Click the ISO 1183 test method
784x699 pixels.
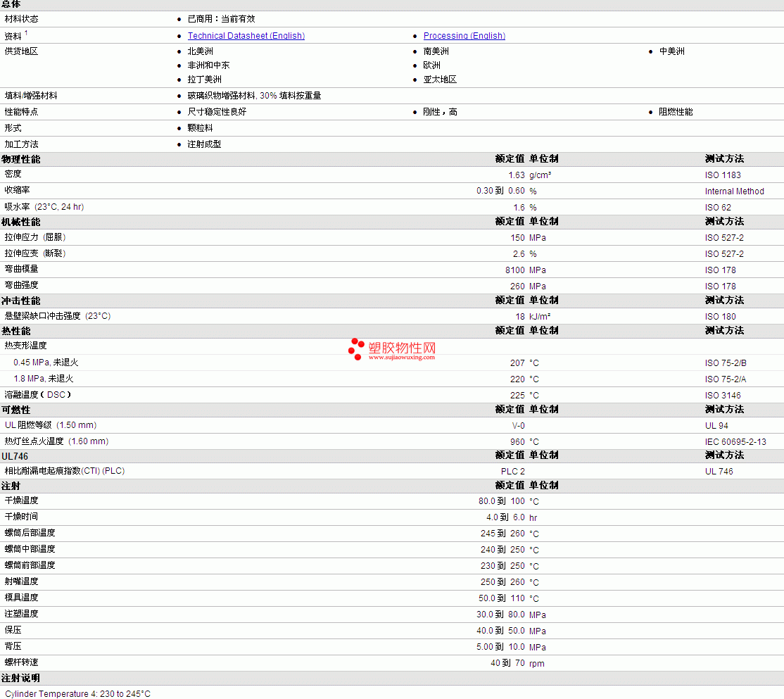point(723,175)
